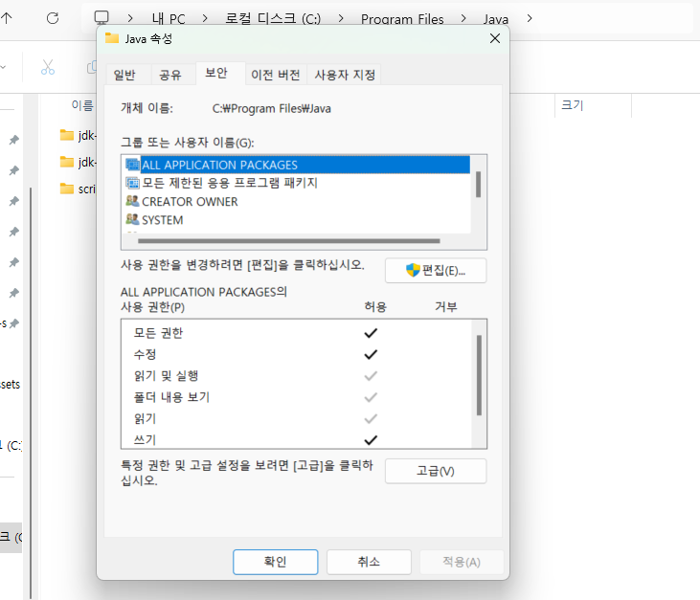Click the topmost pin icon in sidebar
The width and height of the screenshot is (700, 600).
(x=14, y=140)
